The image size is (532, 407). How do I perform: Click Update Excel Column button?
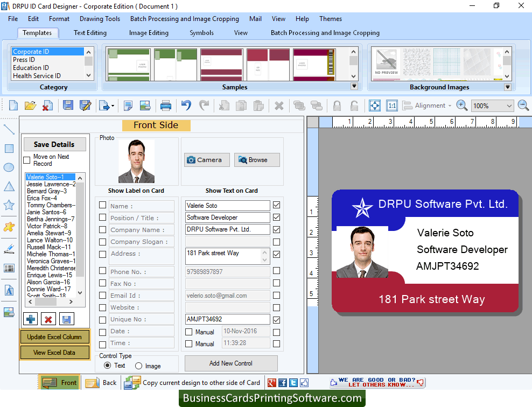pos(54,337)
